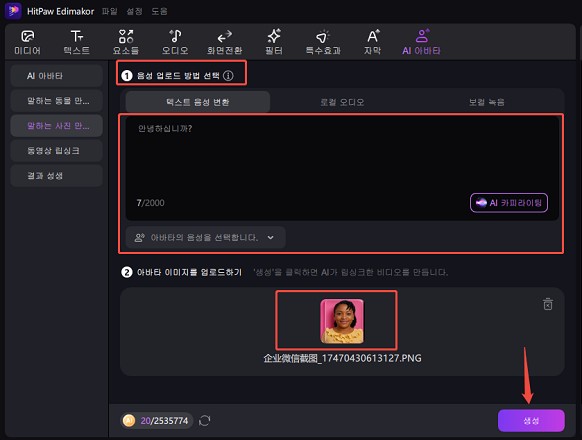Viewport: 582px width, 440px height.
Task: Open the 특수효과 (Effects) panel
Action: coord(323,42)
